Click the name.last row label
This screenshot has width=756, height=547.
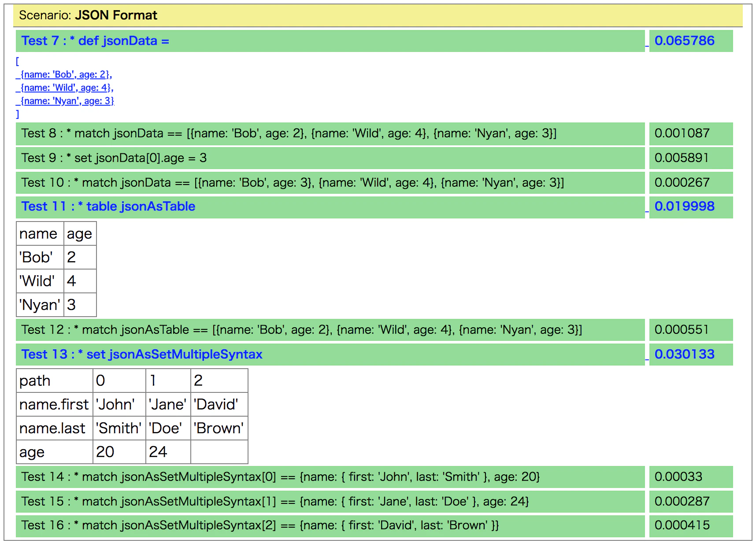(x=55, y=428)
